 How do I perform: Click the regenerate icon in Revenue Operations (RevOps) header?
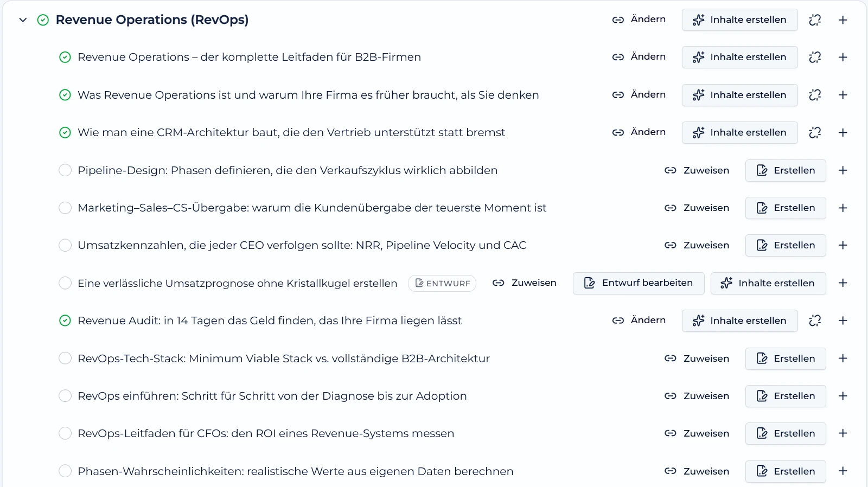[815, 20]
